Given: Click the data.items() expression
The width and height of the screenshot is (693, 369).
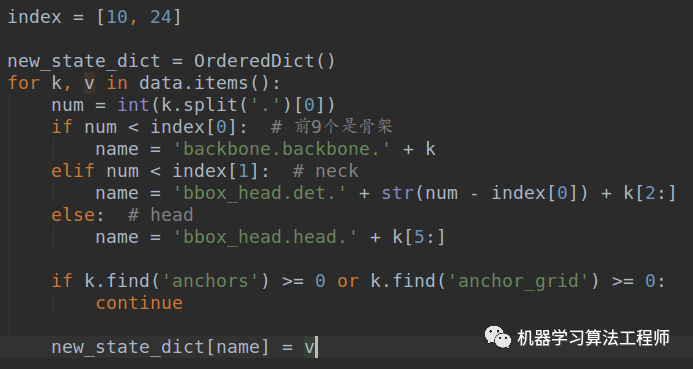Looking at the screenshot, I should pos(209,83).
